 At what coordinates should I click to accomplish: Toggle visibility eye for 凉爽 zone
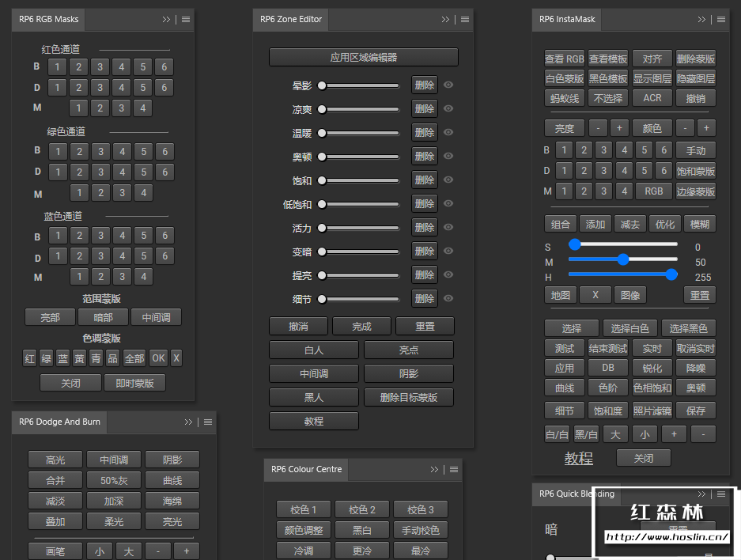(x=448, y=108)
